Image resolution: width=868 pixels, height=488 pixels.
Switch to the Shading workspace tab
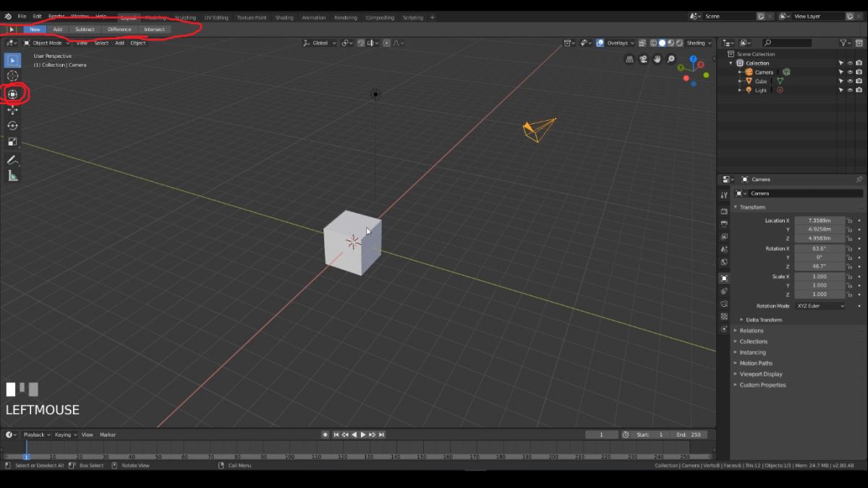tap(284, 17)
